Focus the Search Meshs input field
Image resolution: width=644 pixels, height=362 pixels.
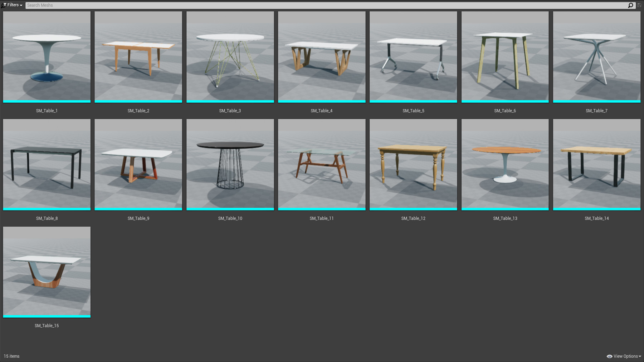pos(326,5)
